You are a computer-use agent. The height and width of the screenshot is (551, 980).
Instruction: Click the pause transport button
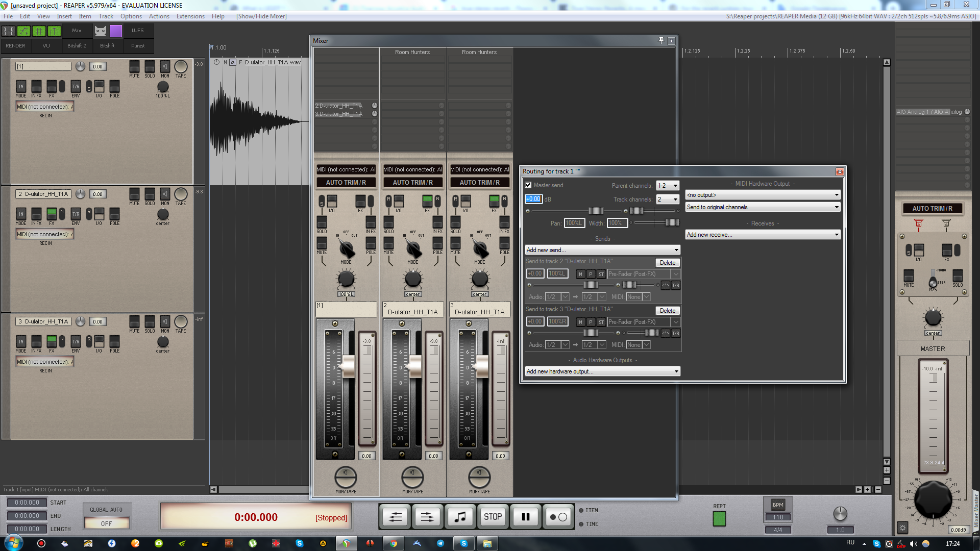(525, 517)
